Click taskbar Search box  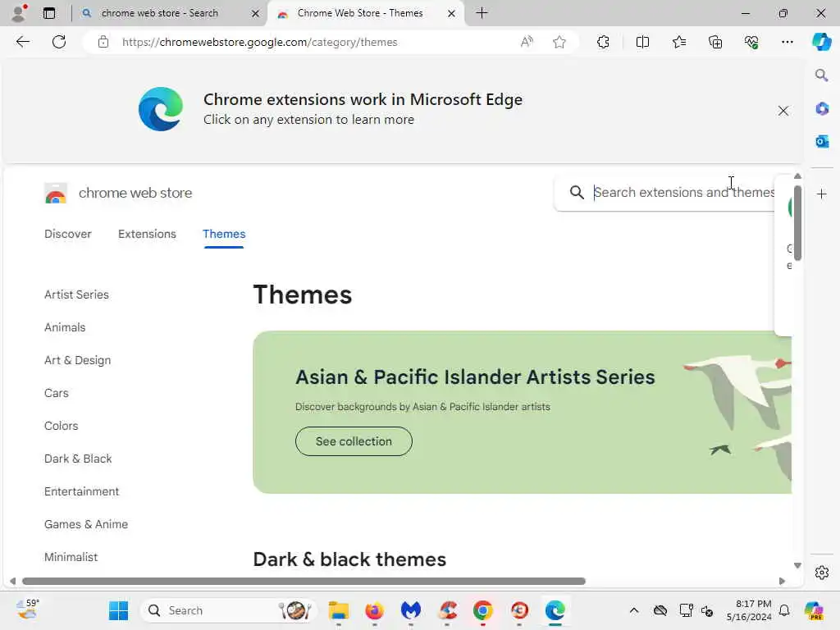[x=229, y=610]
